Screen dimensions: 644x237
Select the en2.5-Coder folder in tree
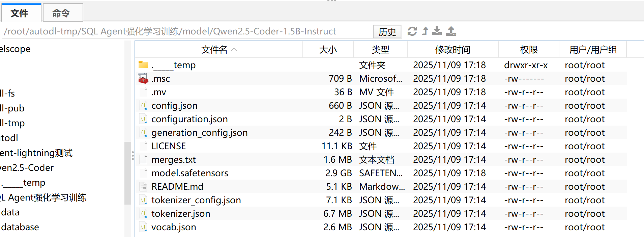(27, 167)
